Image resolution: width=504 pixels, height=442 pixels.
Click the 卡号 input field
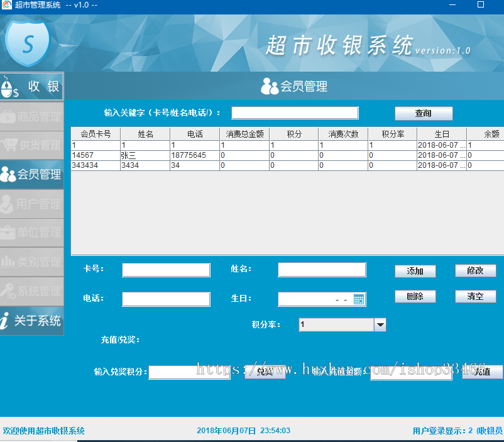(166, 270)
